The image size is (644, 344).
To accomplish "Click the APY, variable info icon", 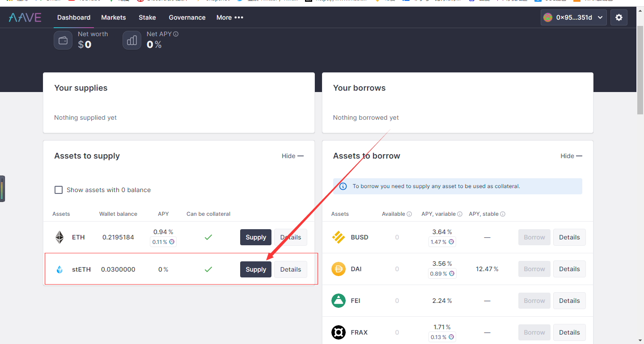I will (460, 214).
